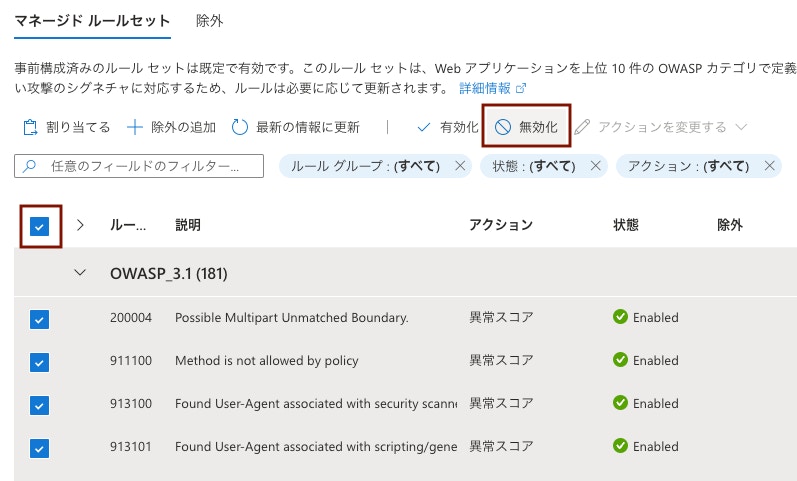Open the 状態 : (すべて) filter
Viewport: 797px width, 481px height.
pyautogui.click(x=534, y=166)
